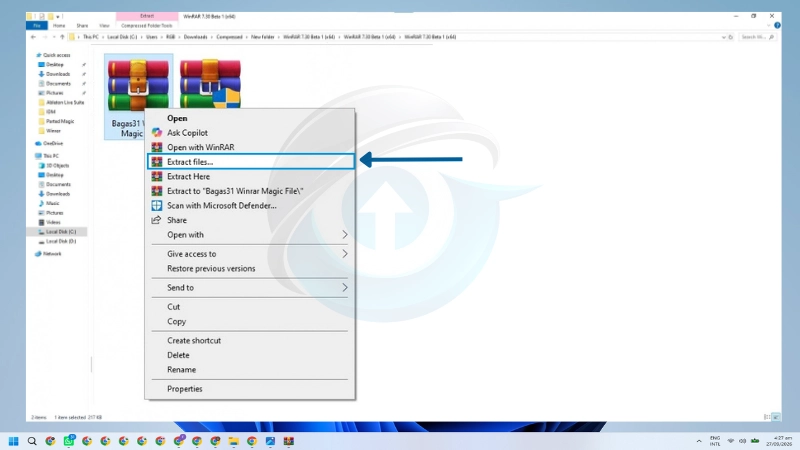Open Videos folder in navigation pane
Screen dimensions: 800x450
pos(53,222)
